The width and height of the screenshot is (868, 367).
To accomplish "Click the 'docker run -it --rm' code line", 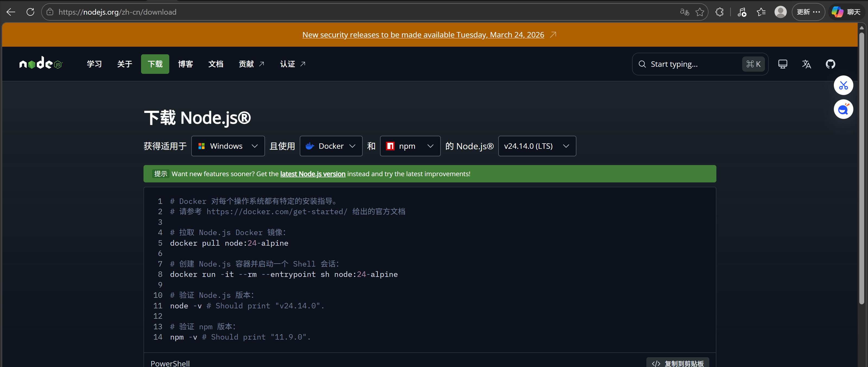I will [284, 275].
